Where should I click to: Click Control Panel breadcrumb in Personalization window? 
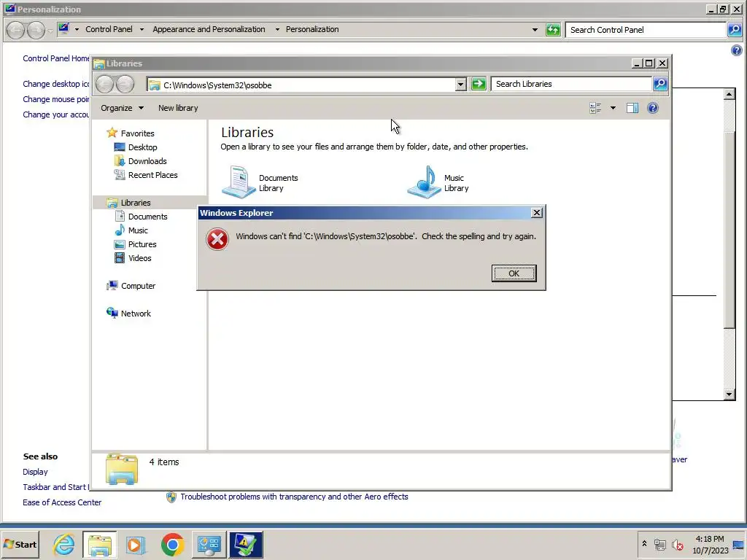(109, 29)
